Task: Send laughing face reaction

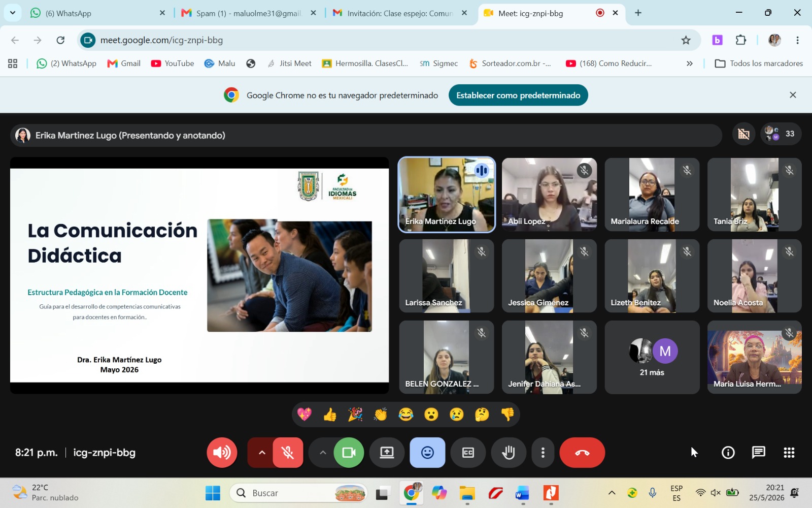Action: [x=406, y=415]
